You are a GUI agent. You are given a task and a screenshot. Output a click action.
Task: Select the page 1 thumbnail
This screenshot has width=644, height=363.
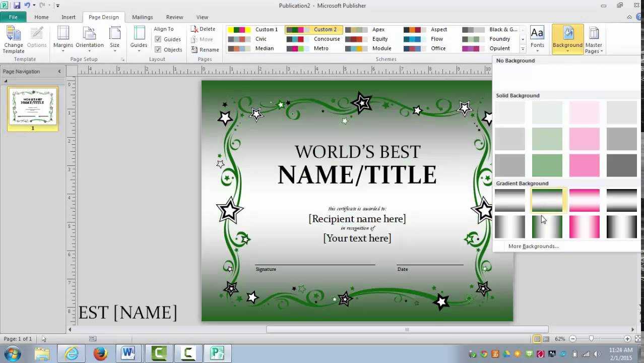(33, 107)
